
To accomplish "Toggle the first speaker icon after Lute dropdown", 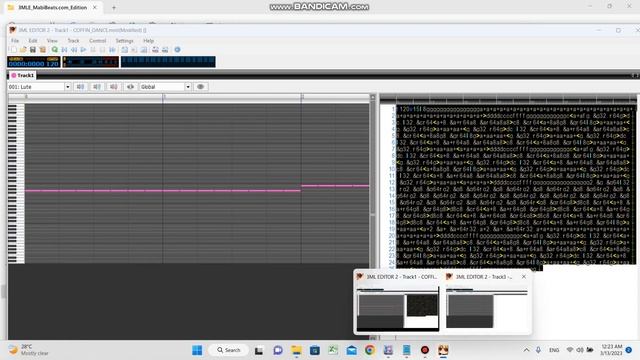I will pos(80,87).
